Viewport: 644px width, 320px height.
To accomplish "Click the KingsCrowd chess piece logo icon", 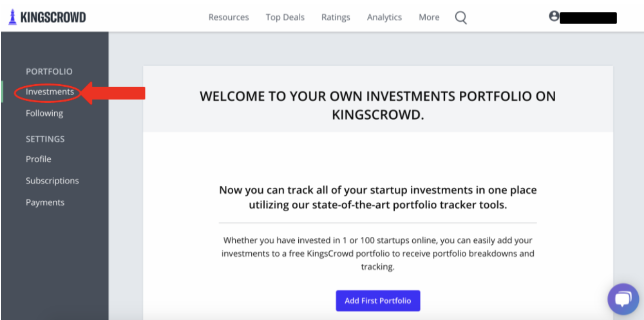I will tap(12, 18).
